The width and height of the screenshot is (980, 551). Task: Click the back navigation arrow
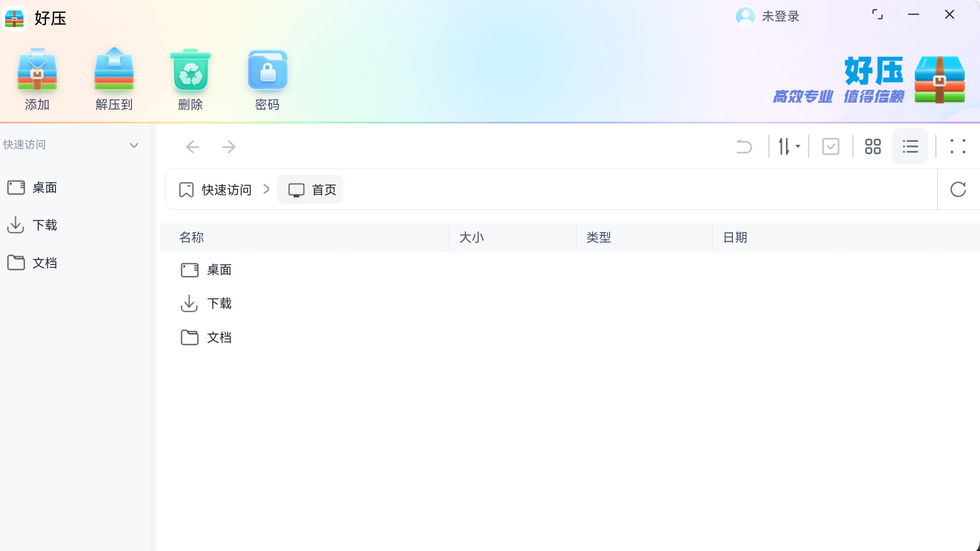(193, 147)
